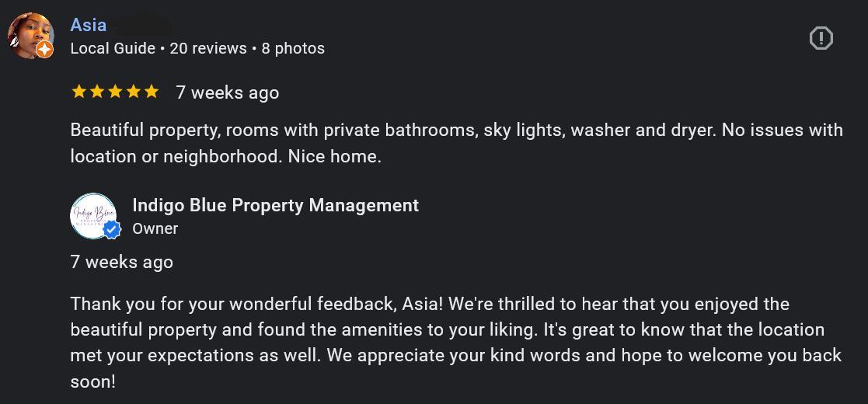Viewport: 868px width, 404px height.
Task: Click the Owner label under business name
Action: coord(155,228)
